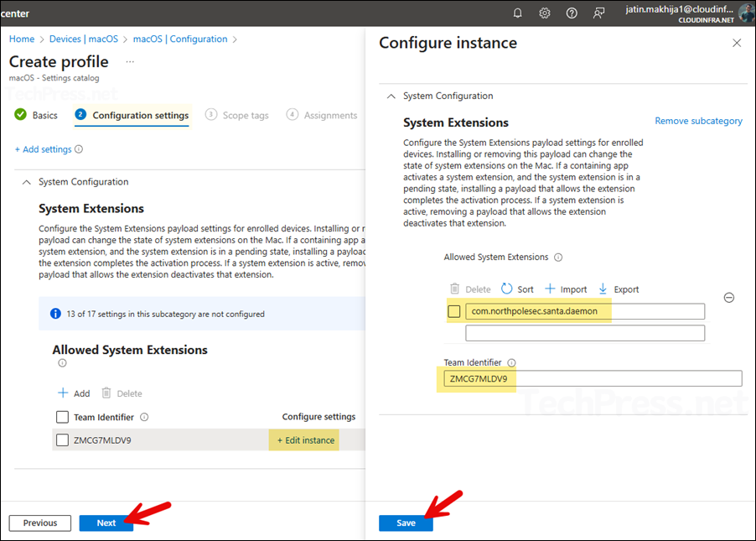Click the blue info icon in the settings notice
Viewport: 756px width, 541px height.
(55, 314)
